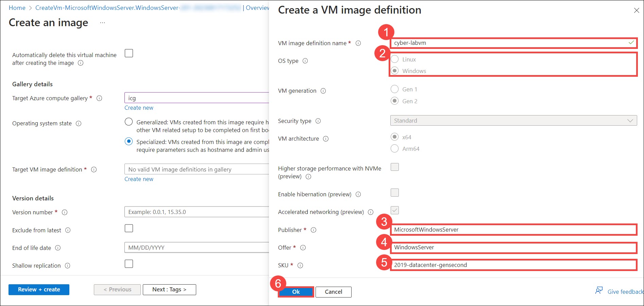Viewport: 644px width, 306px height.
Task: Click info icon beside Accelerated networking
Action: click(x=371, y=212)
